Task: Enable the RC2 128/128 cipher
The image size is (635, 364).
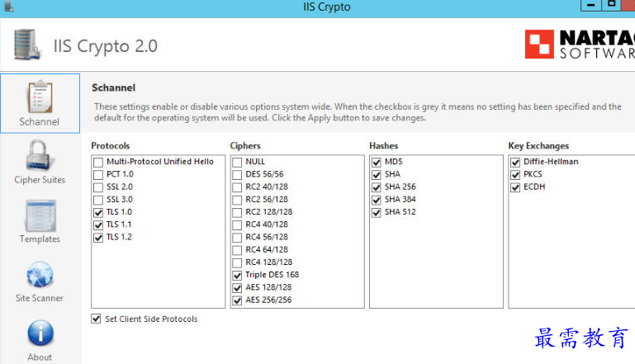Action: [237, 213]
